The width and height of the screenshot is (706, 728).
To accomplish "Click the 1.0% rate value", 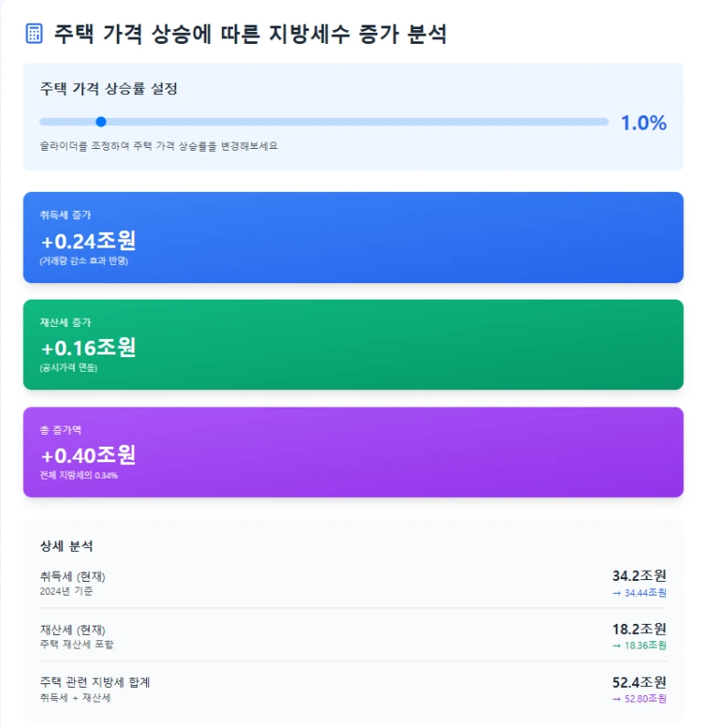I will (644, 123).
